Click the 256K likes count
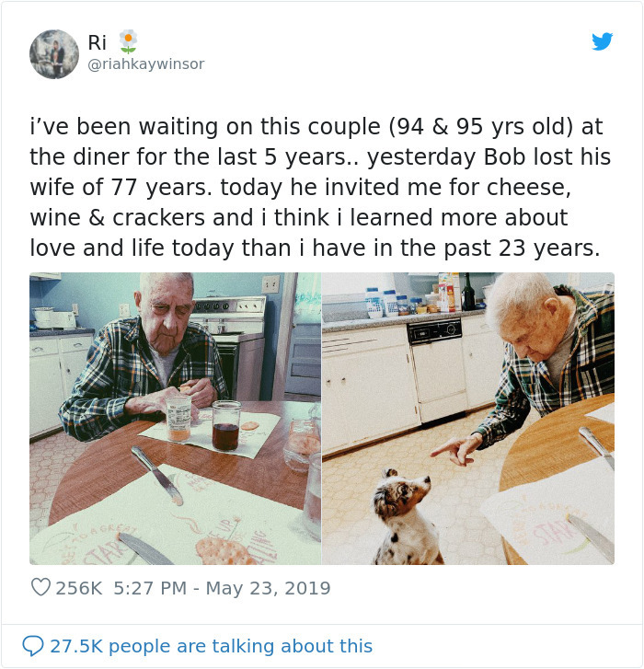 click(x=79, y=587)
